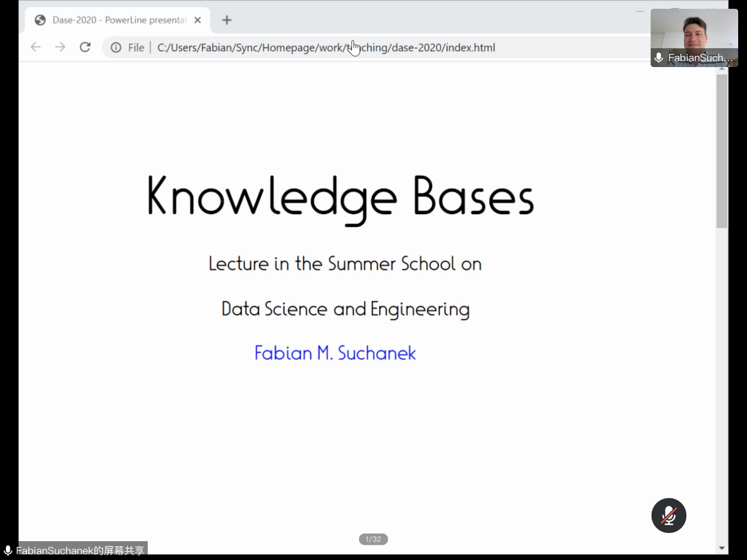The width and height of the screenshot is (747, 560).
Task: Click the 1/32 slide counter
Action: [x=373, y=539]
